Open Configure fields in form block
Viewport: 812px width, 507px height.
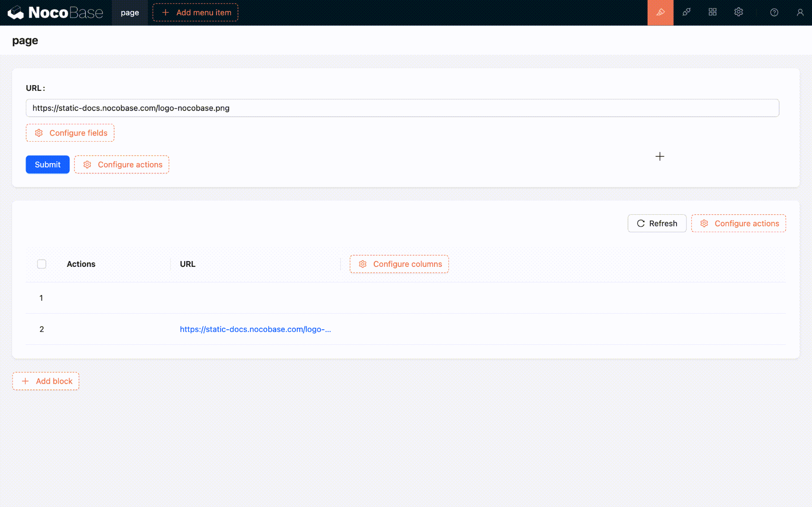coord(70,133)
